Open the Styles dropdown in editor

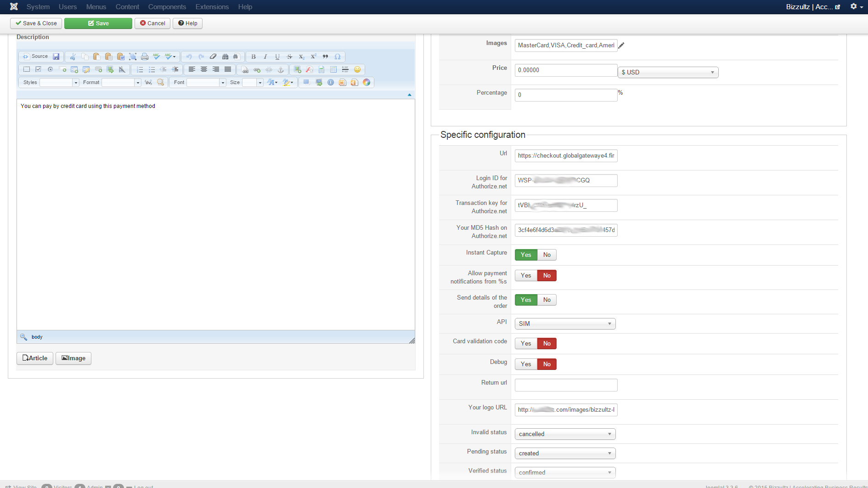coord(59,82)
